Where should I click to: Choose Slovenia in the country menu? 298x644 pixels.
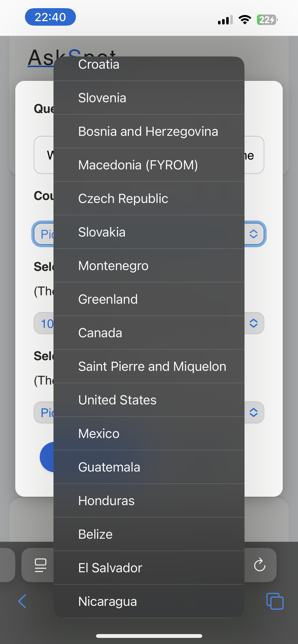tap(149, 98)
